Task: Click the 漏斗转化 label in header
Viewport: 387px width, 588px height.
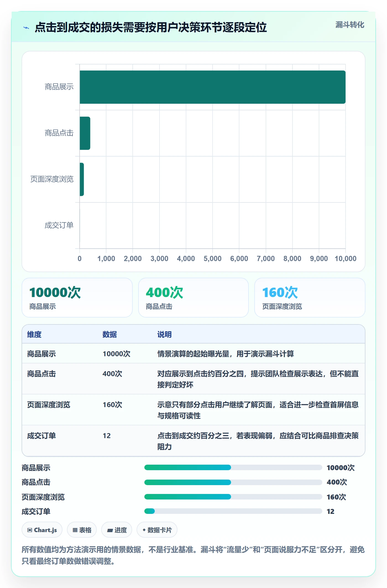Action: (350, 25)
